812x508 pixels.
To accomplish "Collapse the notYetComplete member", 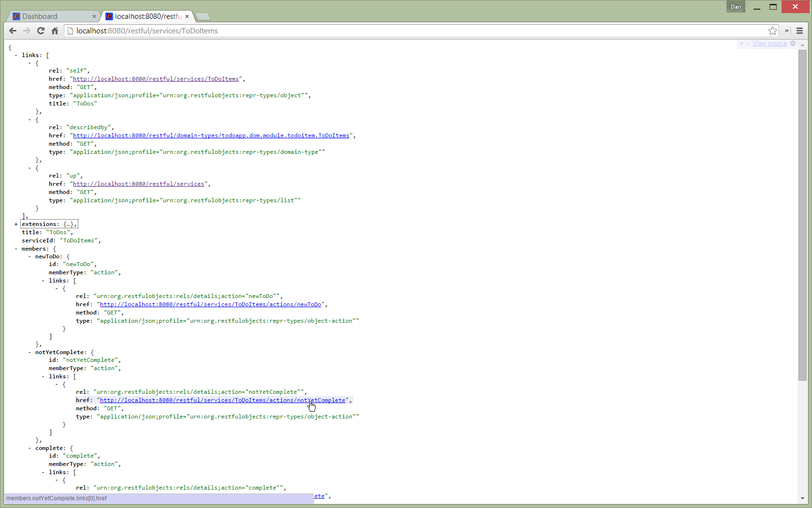I will click(29, 352).
